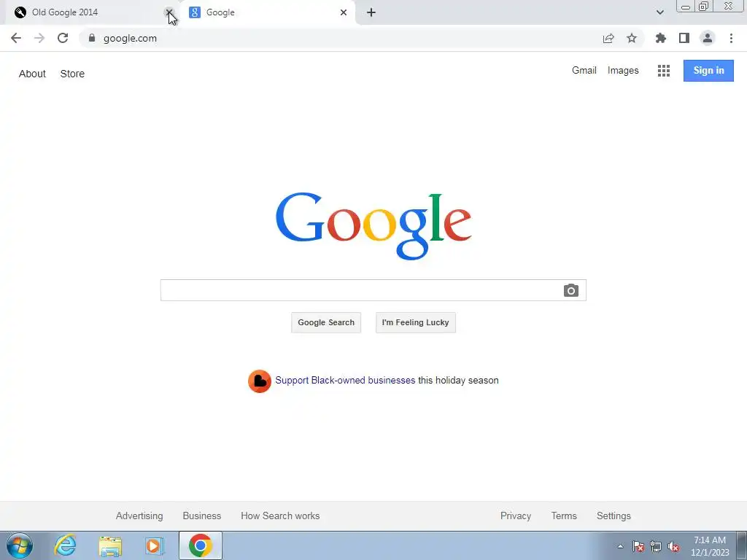Click the I'm Feeling Lucky button
This screenshot has width=747, height=560.
415,323
